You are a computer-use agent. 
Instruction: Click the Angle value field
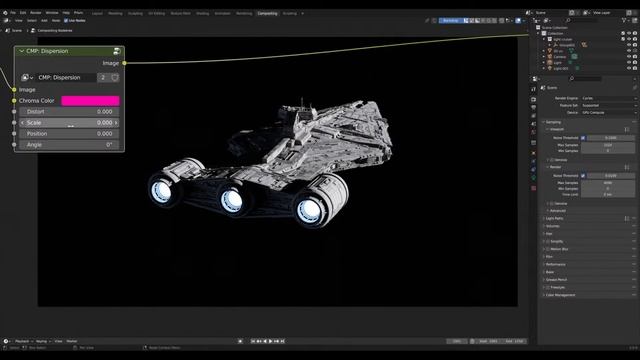pos(69,145)
